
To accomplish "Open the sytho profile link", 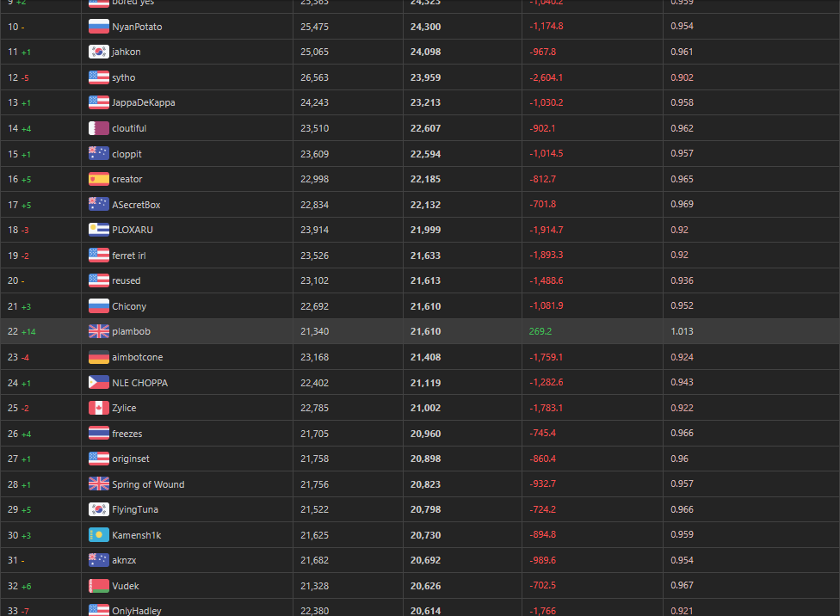I will [x=124, y=77].
